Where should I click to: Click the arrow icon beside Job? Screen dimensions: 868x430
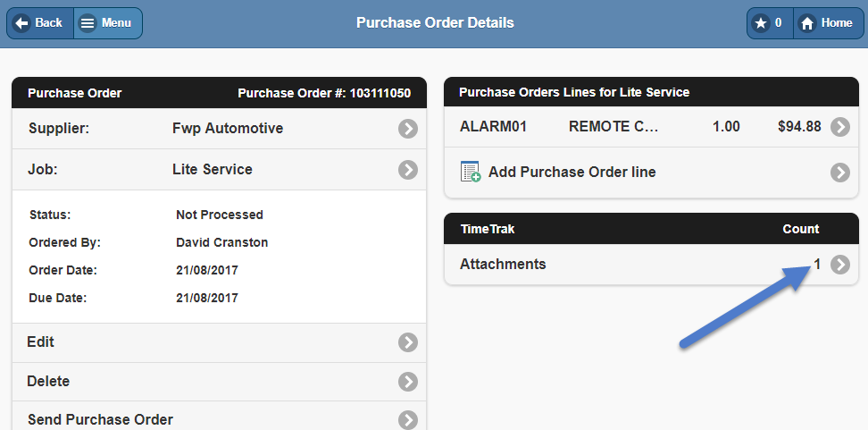(408, 170)
